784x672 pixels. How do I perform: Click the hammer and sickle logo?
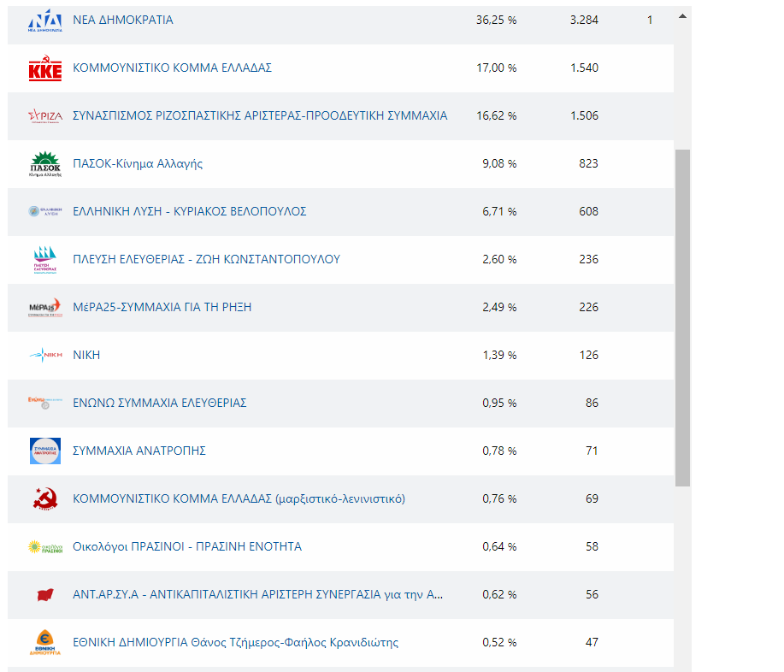click(x=45, y=499)
